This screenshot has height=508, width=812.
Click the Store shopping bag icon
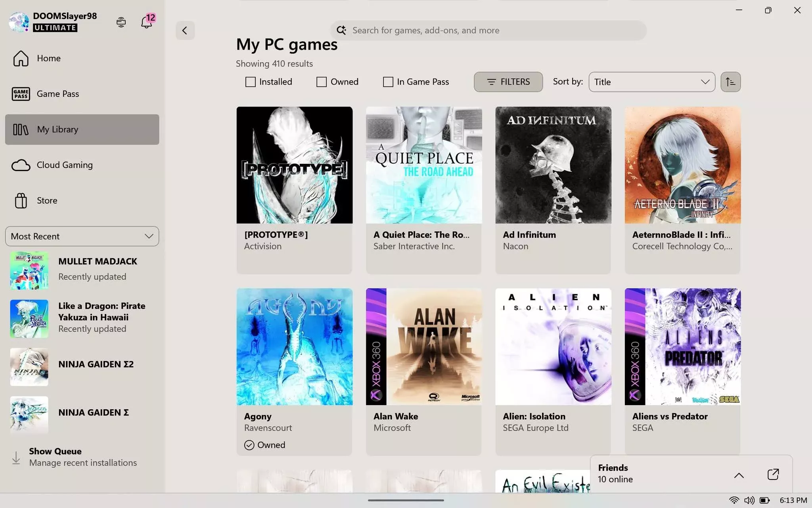[21, 200]
